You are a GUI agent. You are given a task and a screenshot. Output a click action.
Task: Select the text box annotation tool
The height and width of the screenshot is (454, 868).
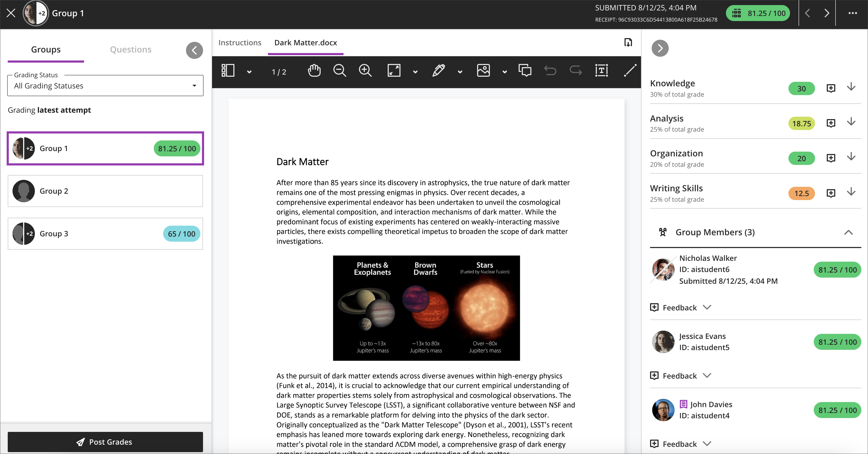(601, 71)
